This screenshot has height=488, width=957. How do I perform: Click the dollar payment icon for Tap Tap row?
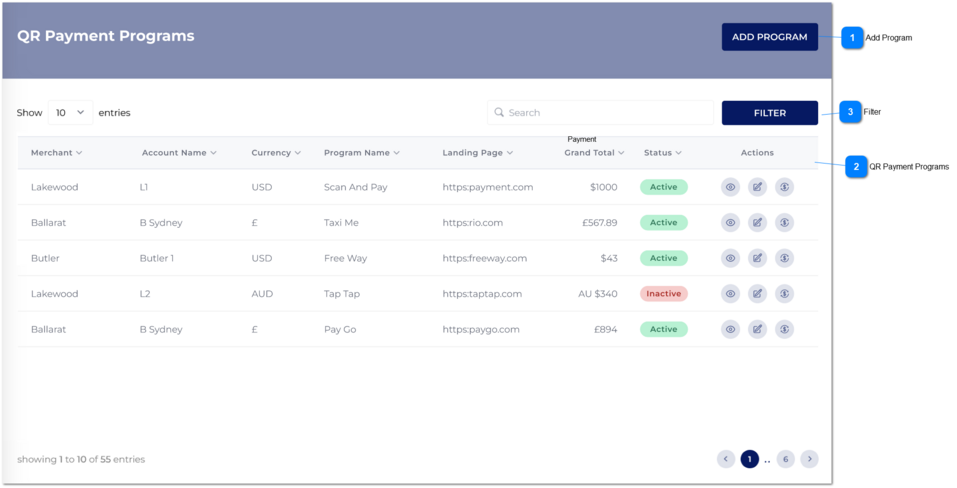pyautogui.click(x=784, y=294)
